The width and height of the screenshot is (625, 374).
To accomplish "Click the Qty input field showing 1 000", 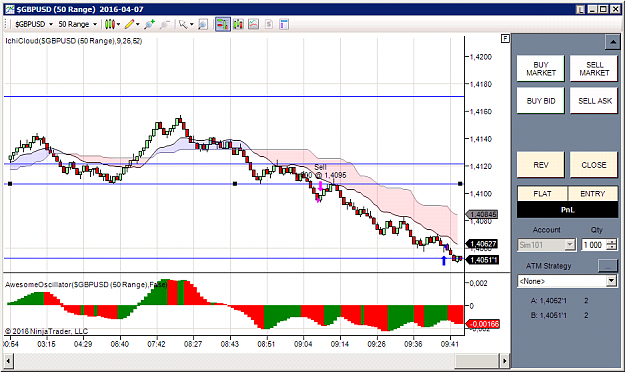I will (593, 244).
